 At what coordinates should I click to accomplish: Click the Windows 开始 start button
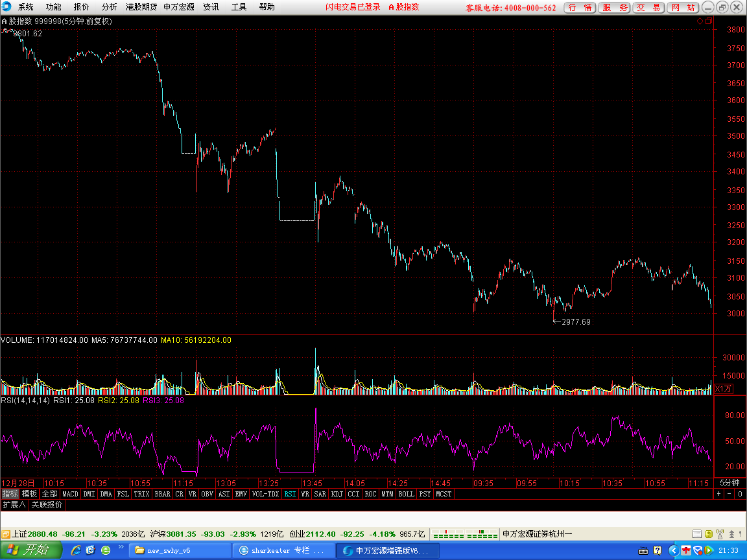(31, 550)
